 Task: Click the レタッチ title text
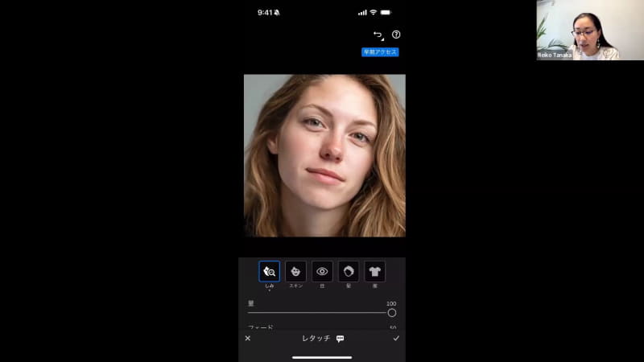tap(316, 338)
